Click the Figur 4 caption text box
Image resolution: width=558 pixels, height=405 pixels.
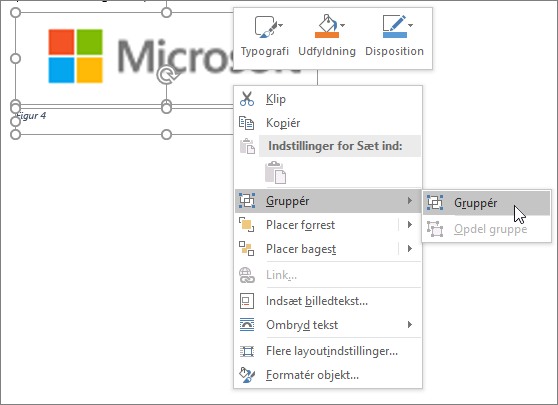[x=91, y=121]
